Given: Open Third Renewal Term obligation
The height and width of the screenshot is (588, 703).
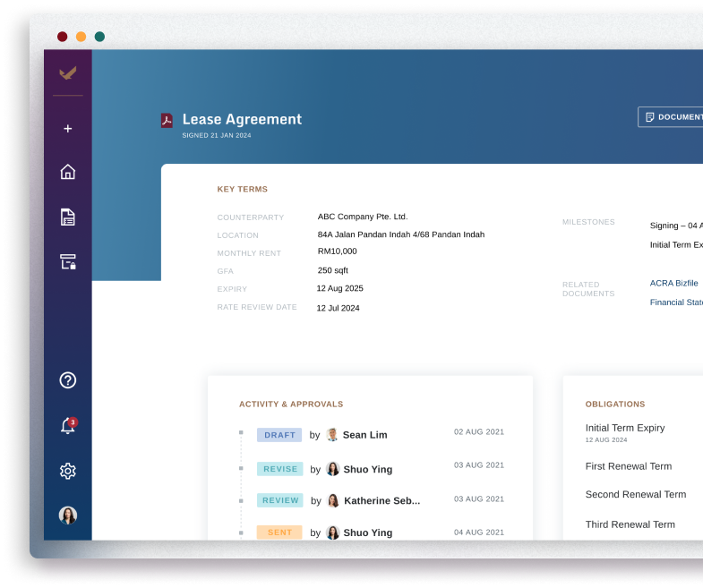Looking at the screenshot, I should pos(630,524).
